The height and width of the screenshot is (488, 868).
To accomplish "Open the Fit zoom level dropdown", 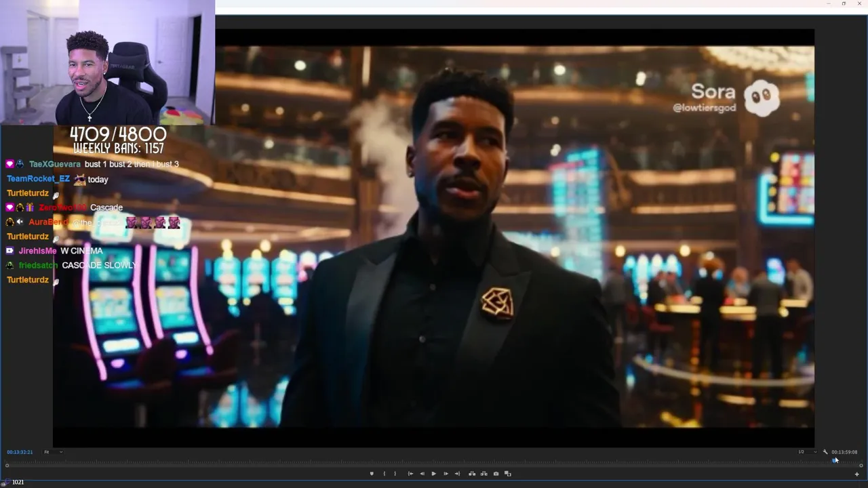I will 53,452.
